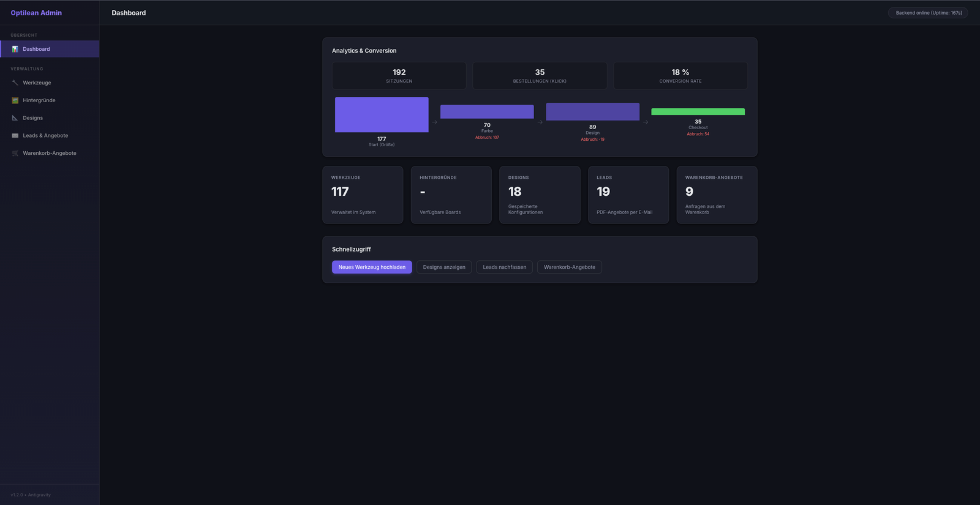Click the ÜBERSICHT sidebar section label
This screenshot has height=505, width=980.
[x=24, y=35]
